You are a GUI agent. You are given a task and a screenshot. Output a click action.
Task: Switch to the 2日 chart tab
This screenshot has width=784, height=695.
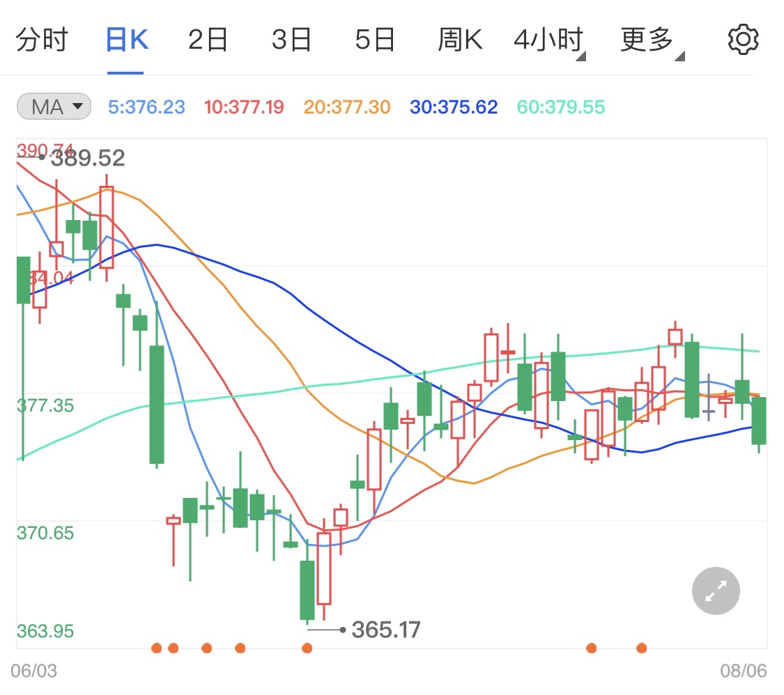pyautogui.click(x=208, y=40)
